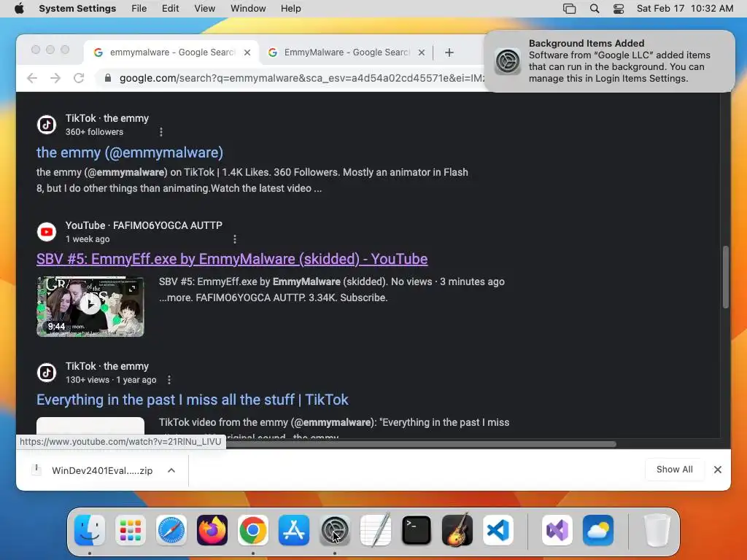Open the System Settings menu

coord(77,9)
